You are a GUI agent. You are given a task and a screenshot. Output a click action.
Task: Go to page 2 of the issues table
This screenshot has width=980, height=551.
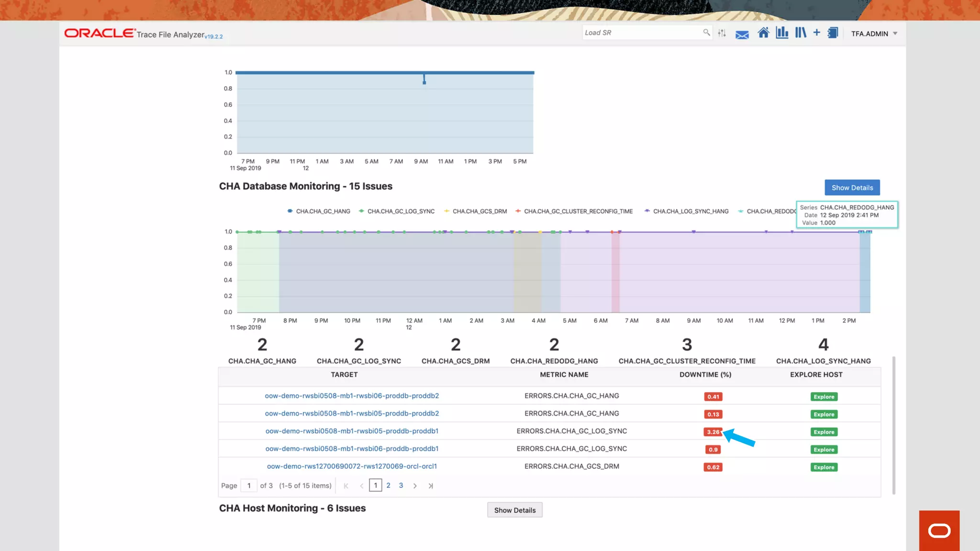[388, 485]
